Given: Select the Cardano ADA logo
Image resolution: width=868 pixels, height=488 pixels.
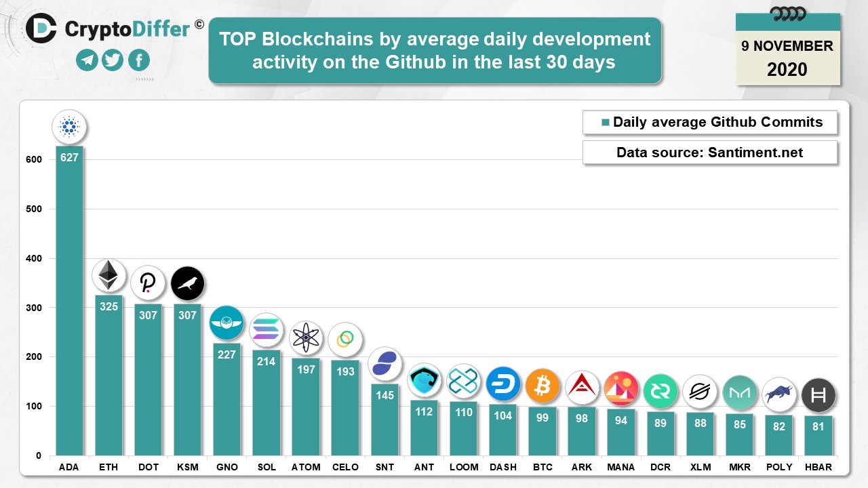Looking at the screenshot, I should click(69, 127).
